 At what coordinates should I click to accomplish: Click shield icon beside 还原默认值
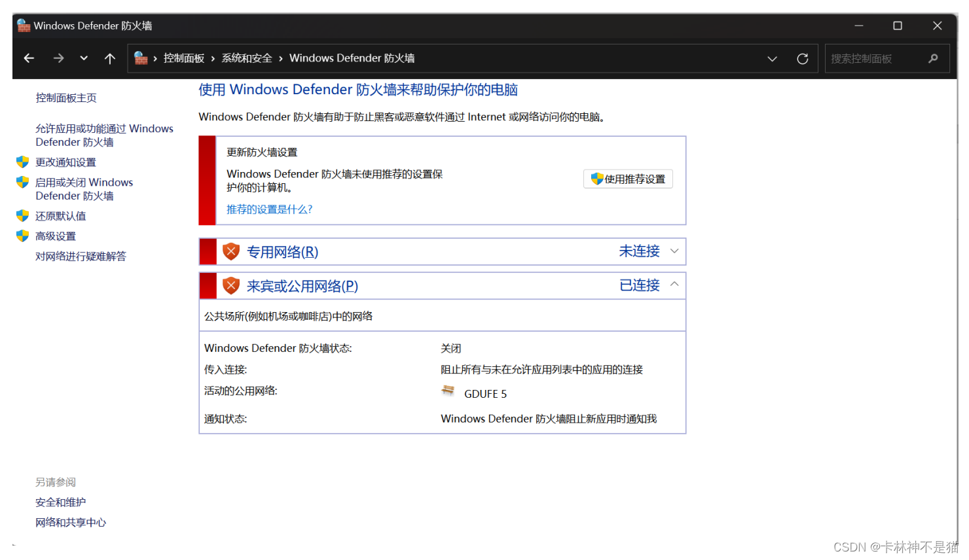coord(23,215)
